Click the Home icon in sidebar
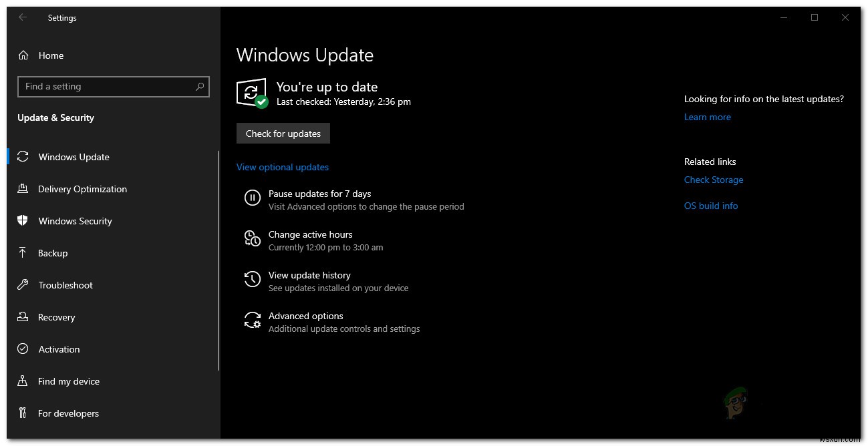 pos(23,55)
